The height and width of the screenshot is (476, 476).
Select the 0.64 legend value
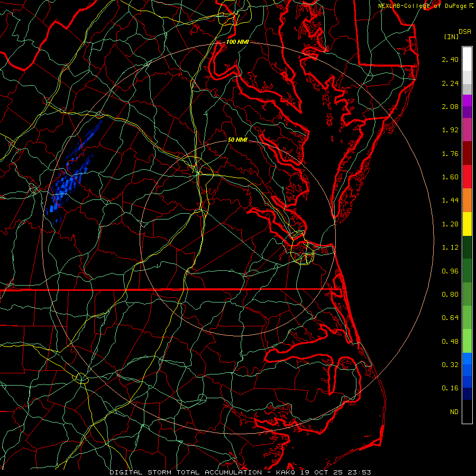[450, 318]
